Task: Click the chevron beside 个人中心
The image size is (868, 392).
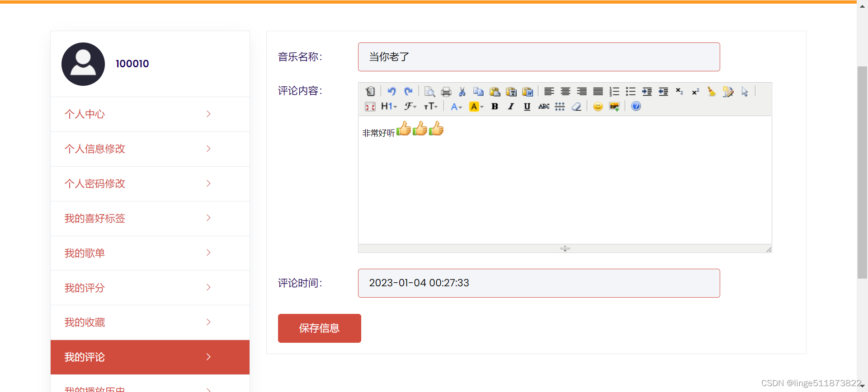Action: point(208,114)
